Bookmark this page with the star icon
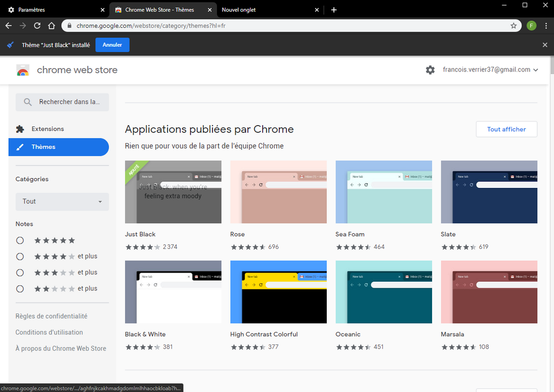The image size is (554, 392). pos(513,26)
